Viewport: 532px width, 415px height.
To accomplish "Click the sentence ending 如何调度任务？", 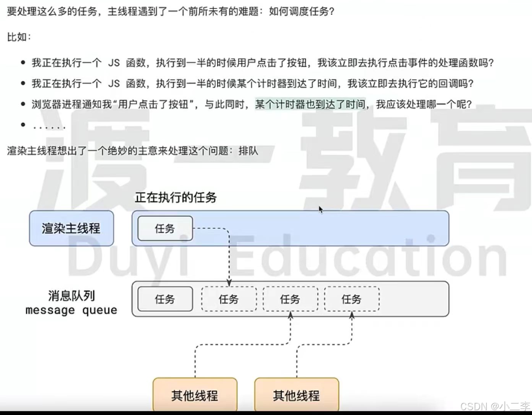I will 171,11.
